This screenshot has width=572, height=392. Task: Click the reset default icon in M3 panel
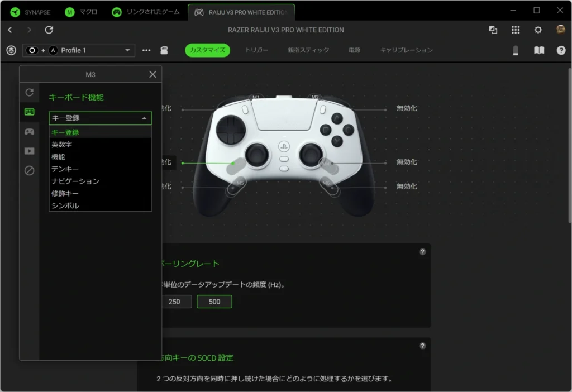point(29,92)
